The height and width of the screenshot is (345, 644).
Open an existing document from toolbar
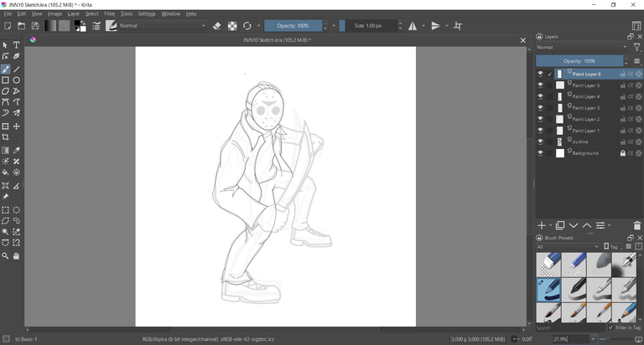coord(21,26)
